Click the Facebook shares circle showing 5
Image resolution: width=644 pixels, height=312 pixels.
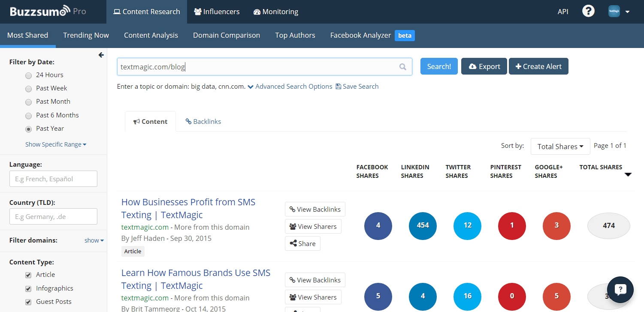tap(378, 296)
